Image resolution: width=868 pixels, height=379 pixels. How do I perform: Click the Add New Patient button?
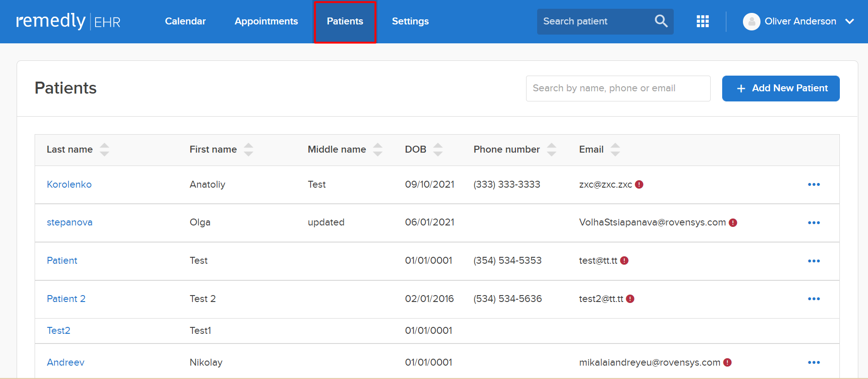[x=780, y=88]
